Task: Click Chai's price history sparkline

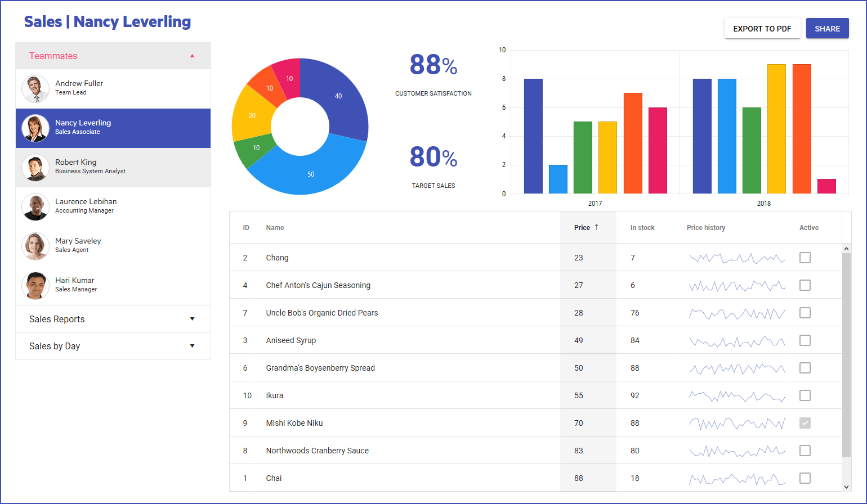Action: [737, 479]
